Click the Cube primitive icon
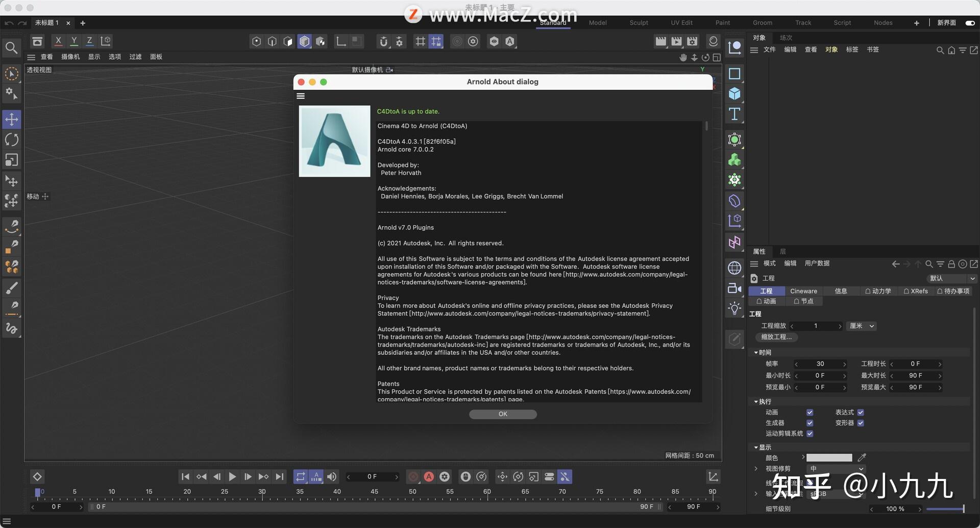This screenshot has width=980, height=528. click(734, 93)
